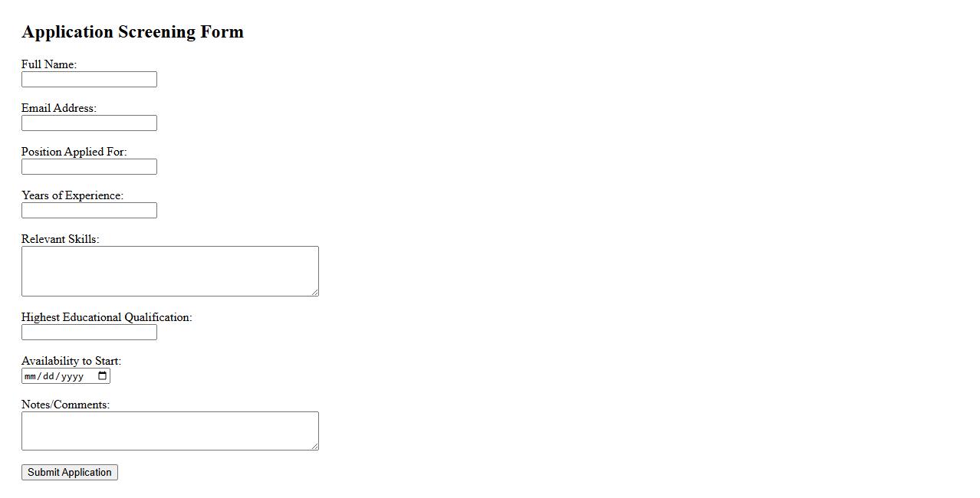Grab the Relevant Skills textarea resize handle

(x=314, y=292)
